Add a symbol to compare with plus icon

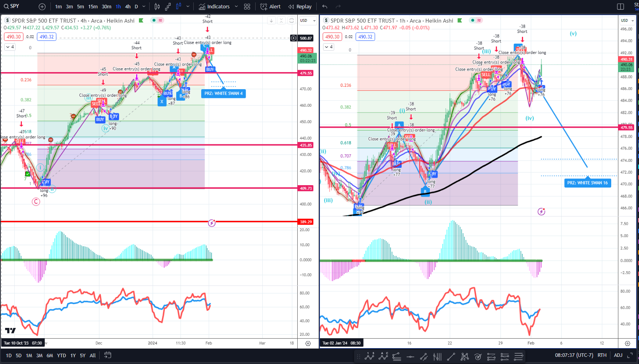click(42, 6)
